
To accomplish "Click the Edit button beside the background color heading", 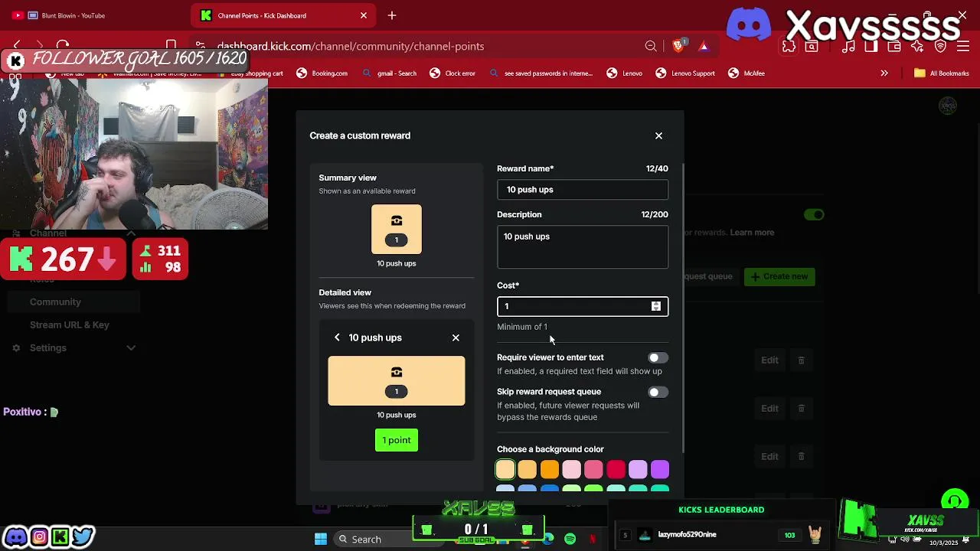I will coord(769,456).
